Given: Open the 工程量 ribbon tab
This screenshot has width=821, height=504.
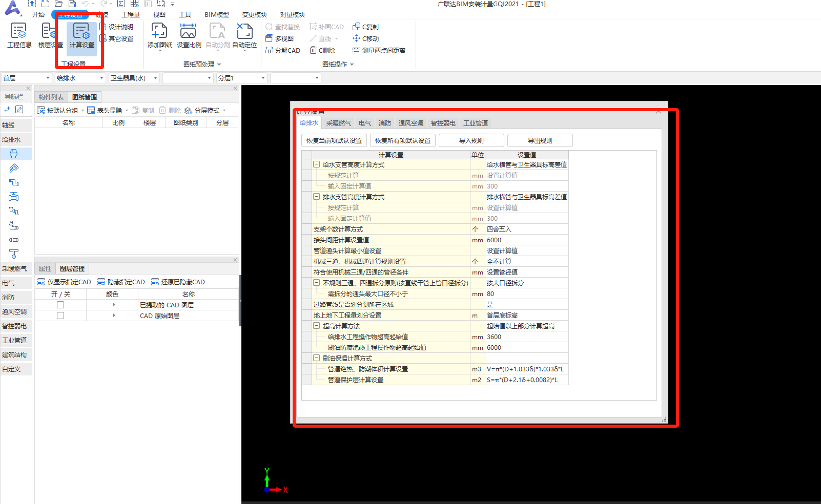Looking at the screenshot, I should [x=131, y=14].
